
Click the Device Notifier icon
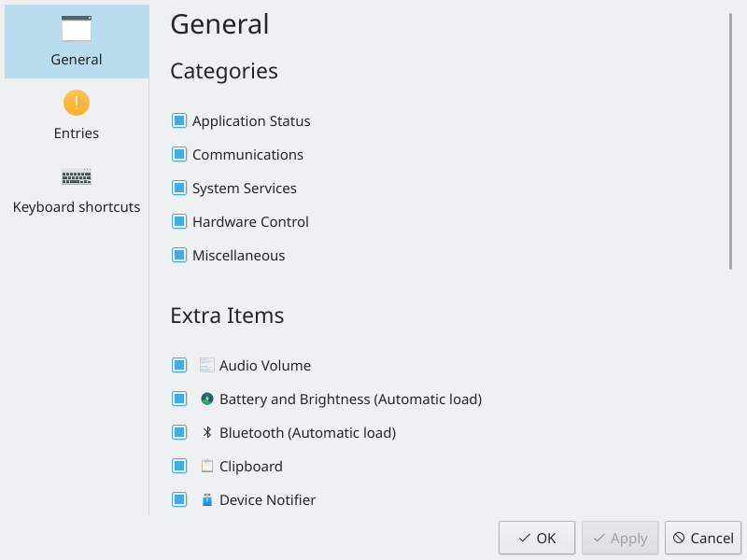pos(206,499)
